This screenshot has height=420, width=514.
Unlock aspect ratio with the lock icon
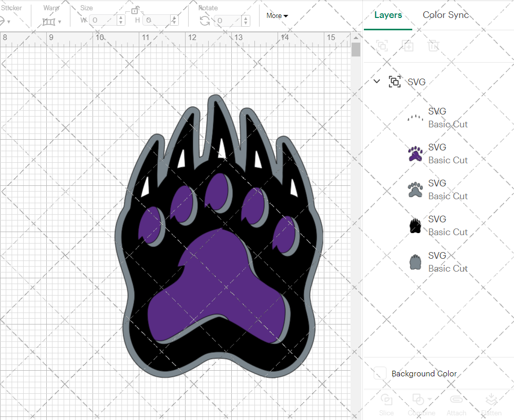pyautogui.click(x=135, y=11)
